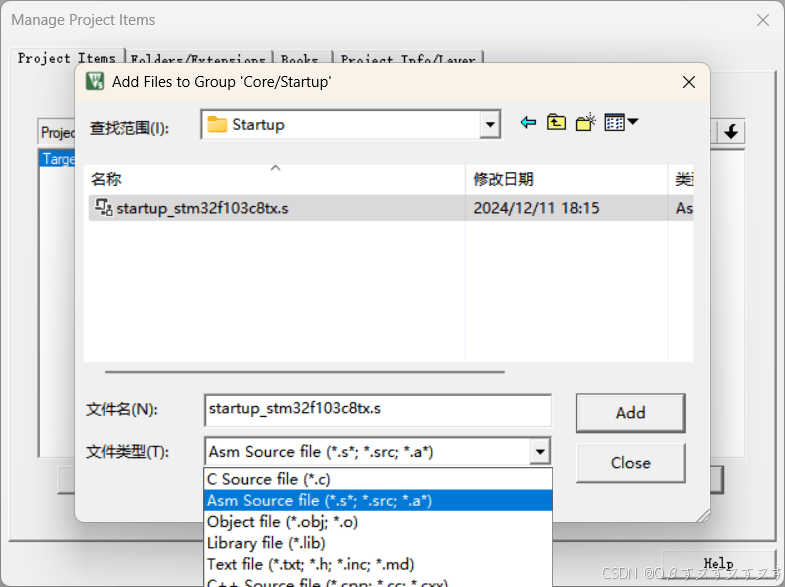The image size is (785, 587).
Task: Switch to Project Info/Layer tab
Action: coord(408,59)
